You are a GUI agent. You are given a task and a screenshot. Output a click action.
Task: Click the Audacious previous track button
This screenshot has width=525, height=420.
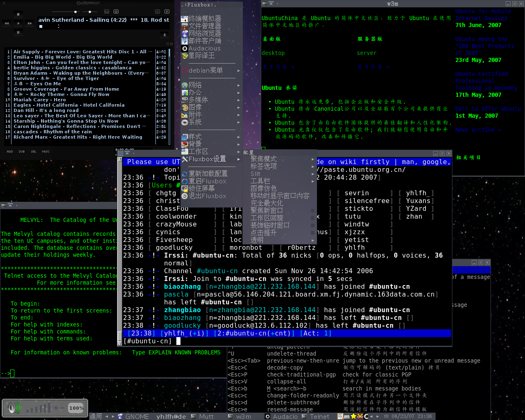(x=7, y=23)
